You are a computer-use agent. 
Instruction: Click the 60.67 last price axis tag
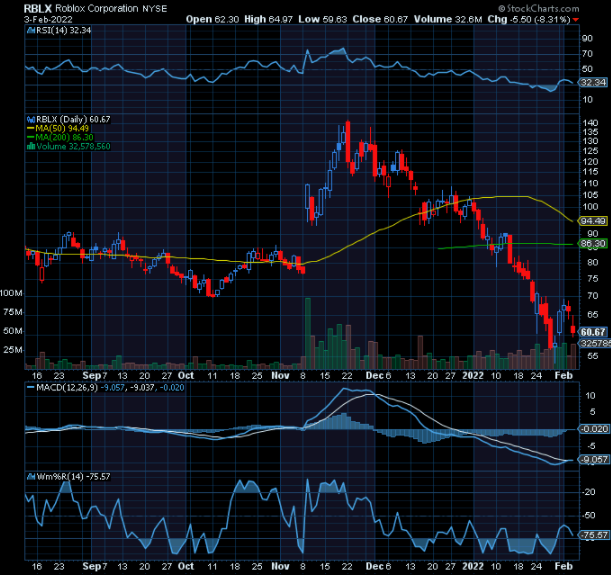(593, 332)
